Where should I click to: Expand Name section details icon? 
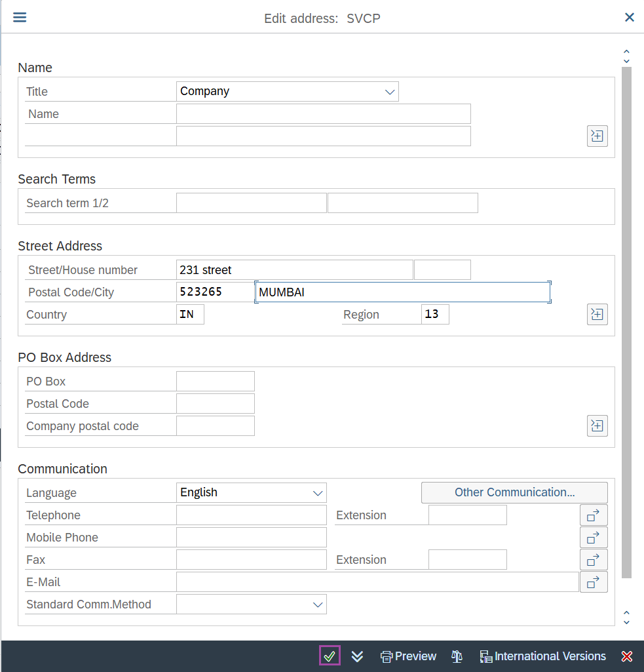597,136
